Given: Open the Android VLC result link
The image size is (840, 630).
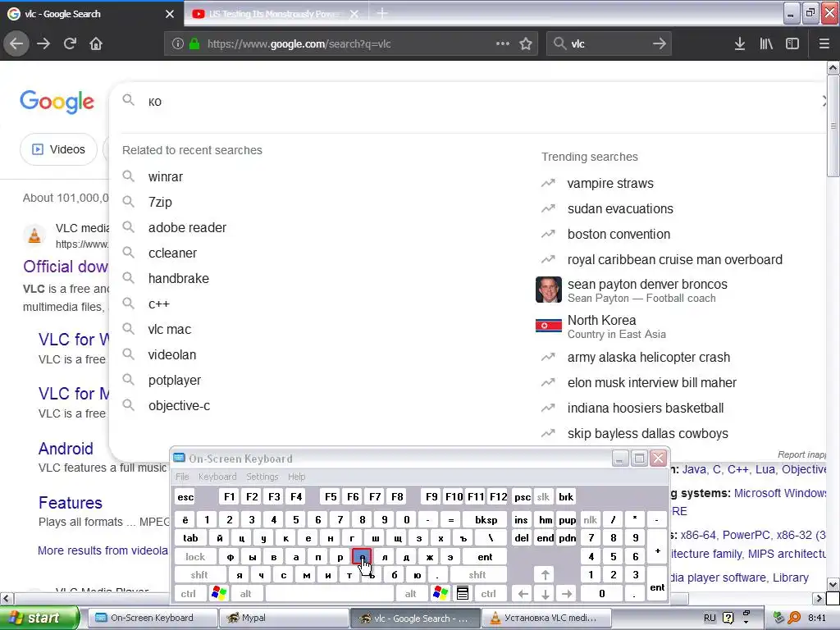Looking at the screenshot, I should 66,449.
